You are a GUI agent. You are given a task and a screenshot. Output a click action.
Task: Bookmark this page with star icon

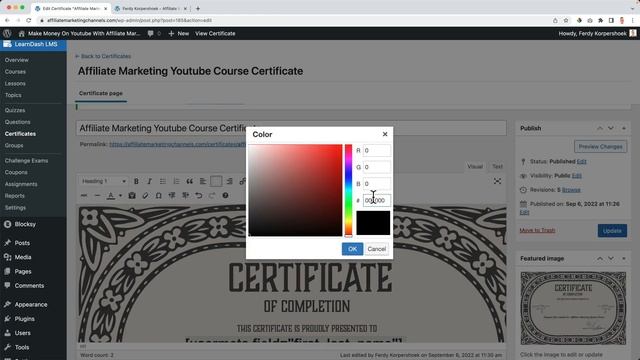coord(566,20)
